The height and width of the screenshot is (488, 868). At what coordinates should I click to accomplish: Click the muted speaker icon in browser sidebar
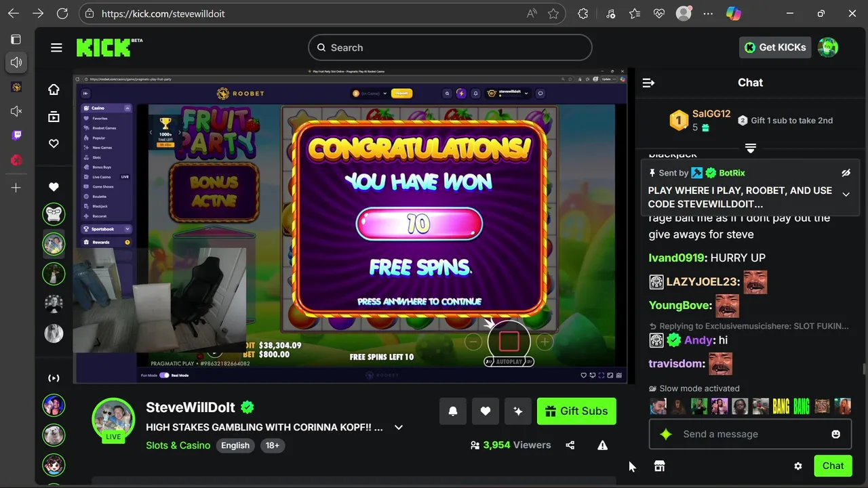coord(16,111)
